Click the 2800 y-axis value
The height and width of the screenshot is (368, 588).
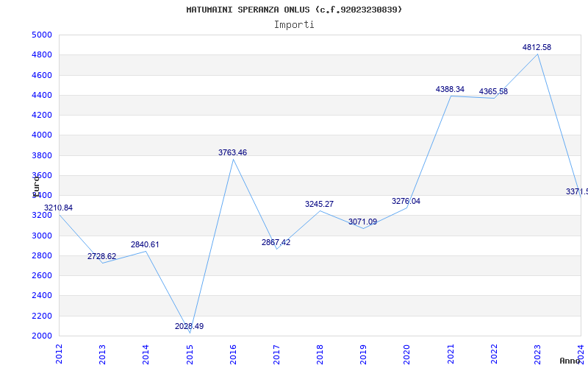pos(42,255)
